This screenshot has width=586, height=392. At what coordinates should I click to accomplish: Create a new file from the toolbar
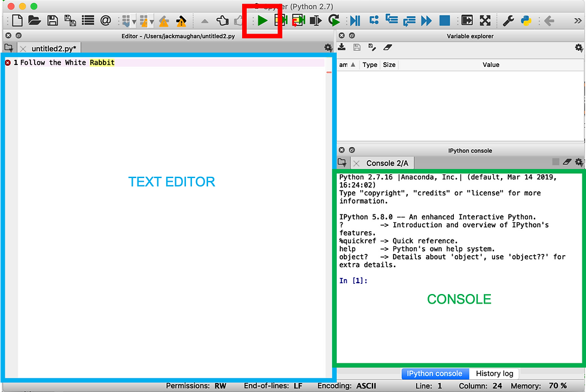click(x=17, y=20)
